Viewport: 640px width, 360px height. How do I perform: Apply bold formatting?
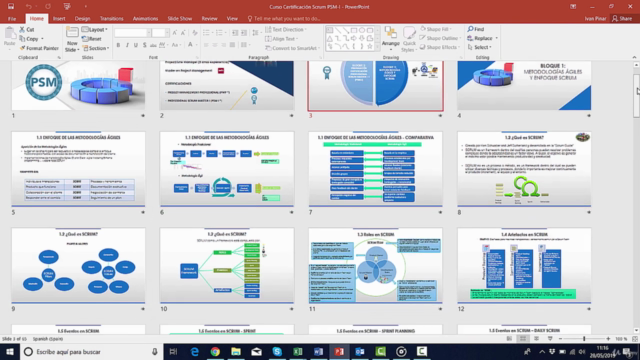click(x=118, y=45)
